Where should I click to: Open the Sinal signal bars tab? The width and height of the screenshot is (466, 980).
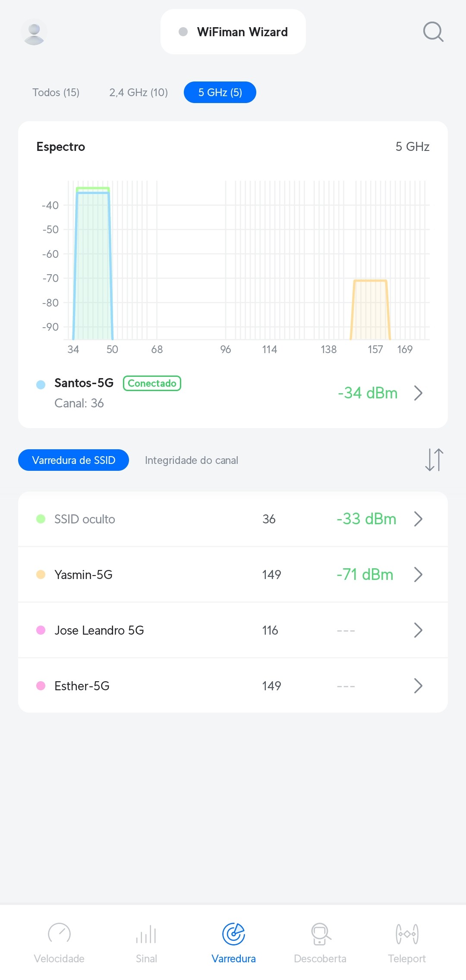pyautogui.click(x=146, y=943)
